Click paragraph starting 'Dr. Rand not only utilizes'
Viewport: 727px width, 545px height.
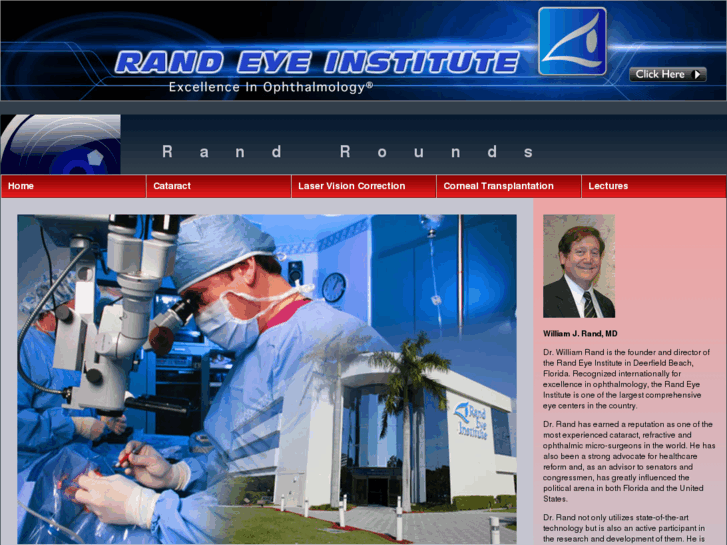624,528
